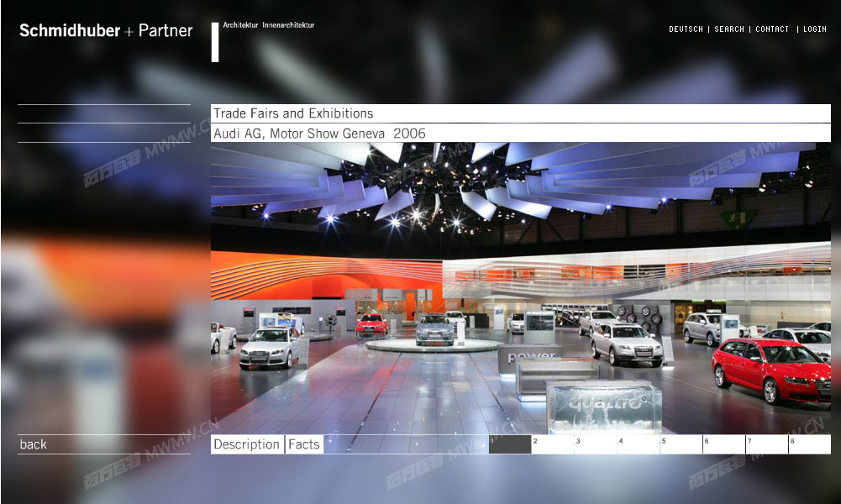Click the Architektur Innenarchitektur tagline

tap(269, 24)
